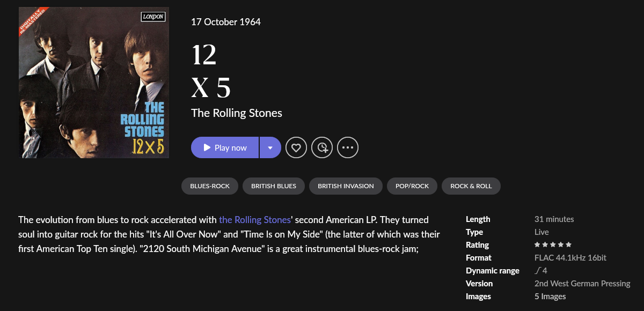Open the 12 X 5 album cover image
This screenshot has width=644, height=311.
coord(94,83)
